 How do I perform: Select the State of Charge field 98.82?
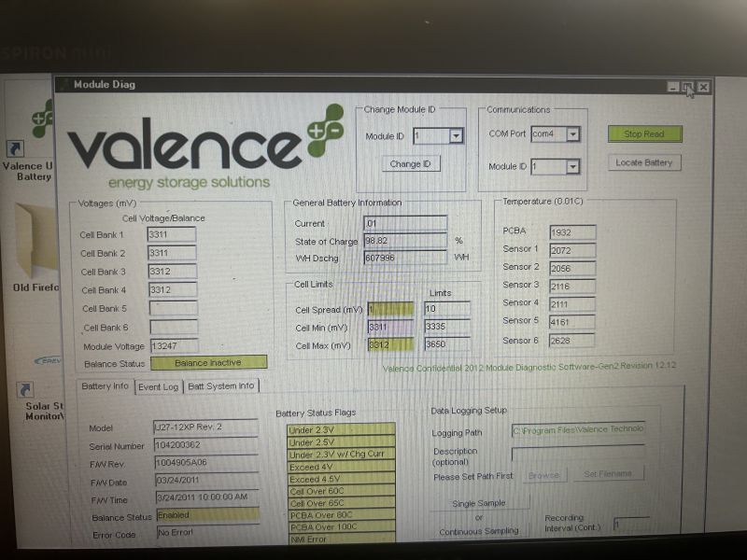405,241
